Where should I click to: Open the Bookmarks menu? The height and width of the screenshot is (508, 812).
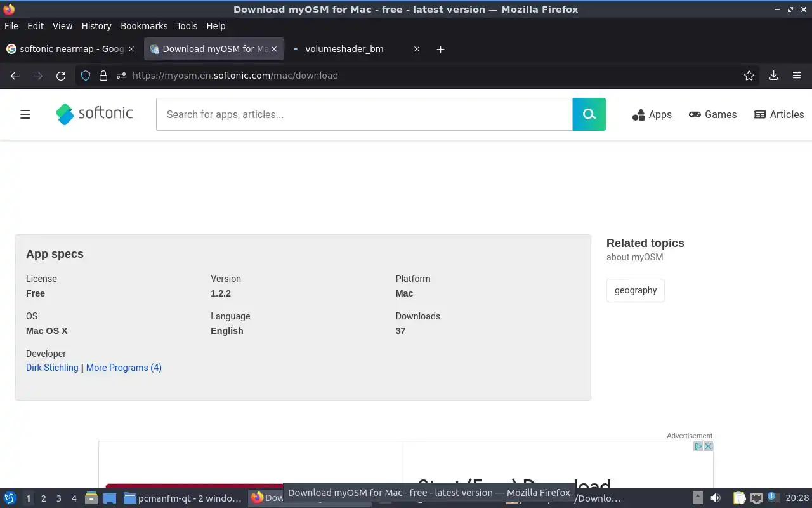coord(144,26)
